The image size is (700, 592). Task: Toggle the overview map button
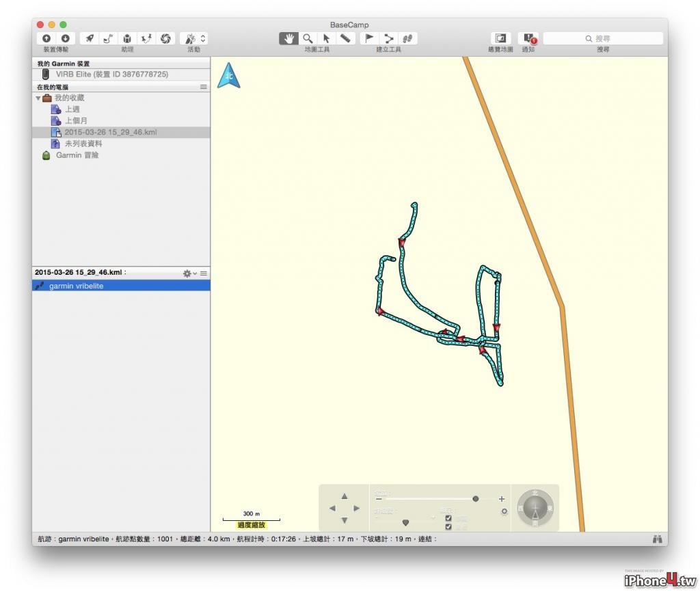click(500, 39)
